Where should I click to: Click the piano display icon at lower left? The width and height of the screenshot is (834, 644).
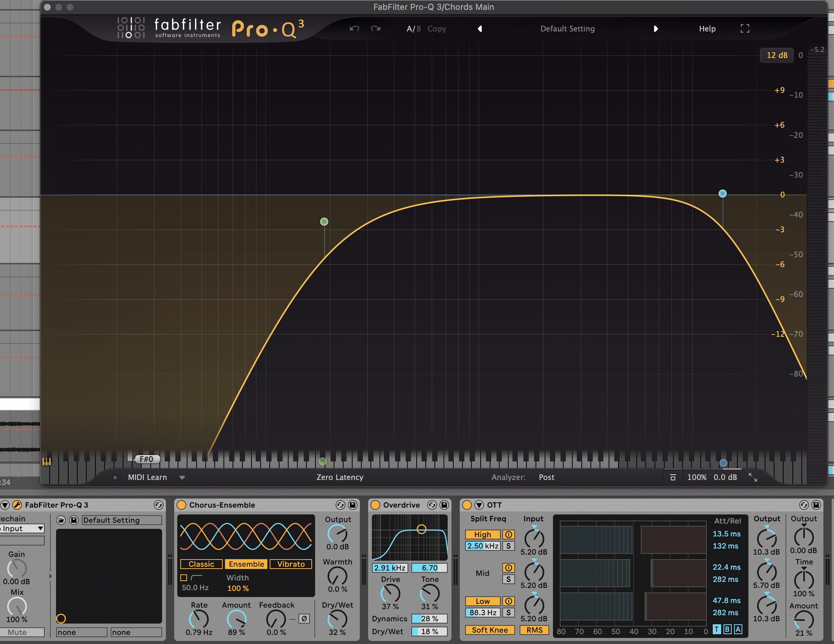[x=47, y=461]
